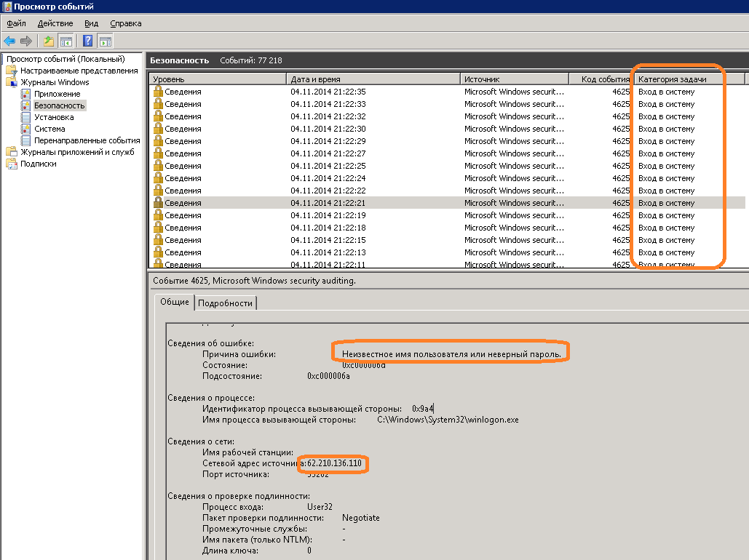This screenshot has height=560, width=749.
Task: Click the lock icon of the 21:22:13 event
Action: [158, 252]
